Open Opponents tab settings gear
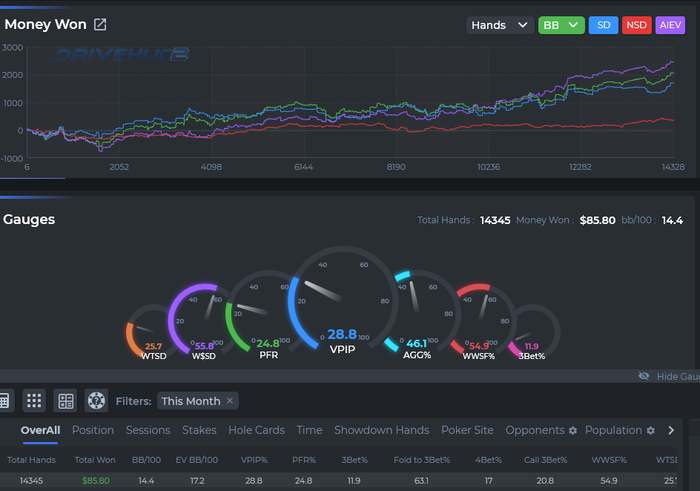This screenshot has height=491, width=700. (573, 430)
